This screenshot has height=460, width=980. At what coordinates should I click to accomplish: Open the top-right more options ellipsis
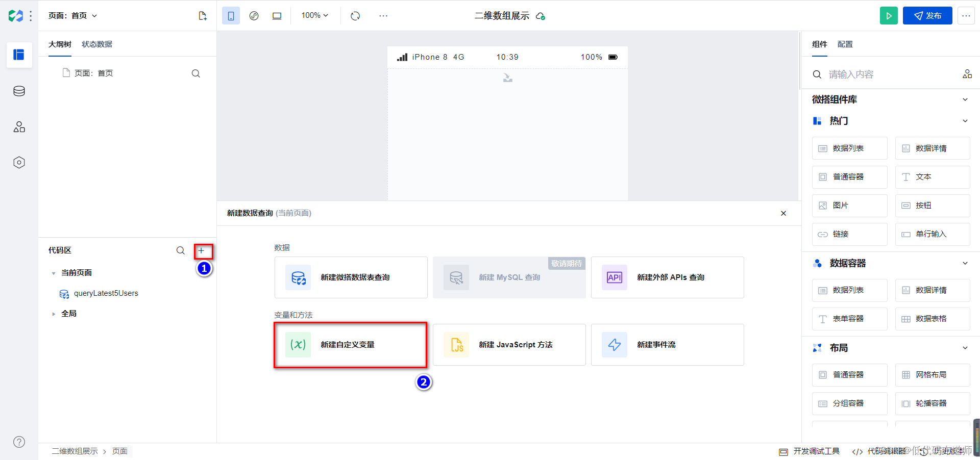tap(966, 16)
